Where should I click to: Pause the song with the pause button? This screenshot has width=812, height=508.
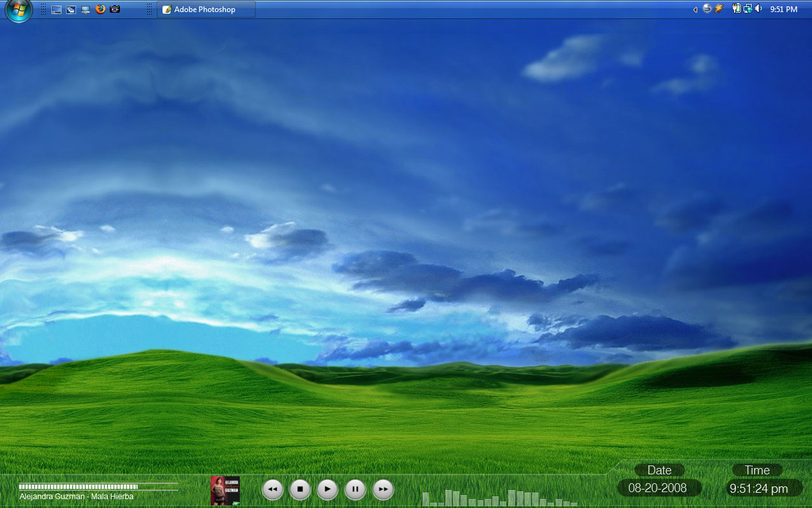[355, 490]
